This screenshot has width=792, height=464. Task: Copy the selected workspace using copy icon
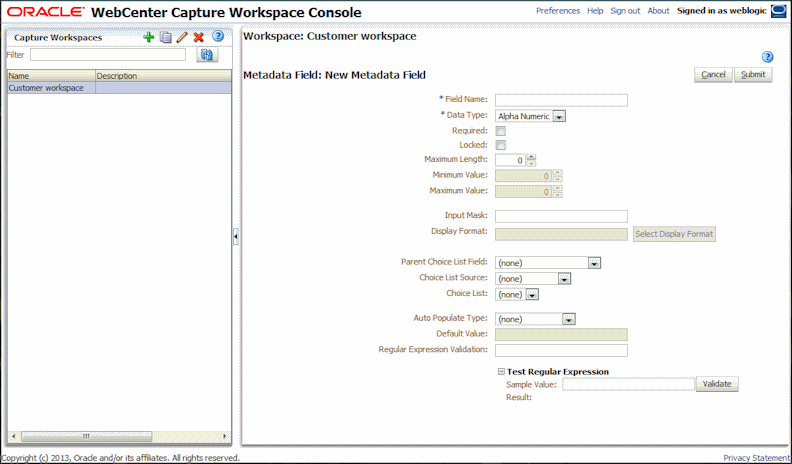point(165,37)
